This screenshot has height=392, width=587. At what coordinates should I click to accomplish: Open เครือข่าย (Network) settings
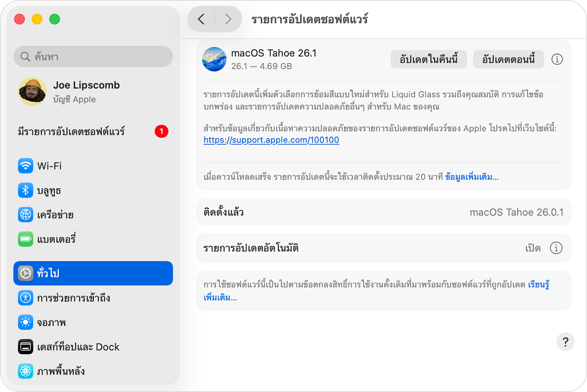point(55,215)
